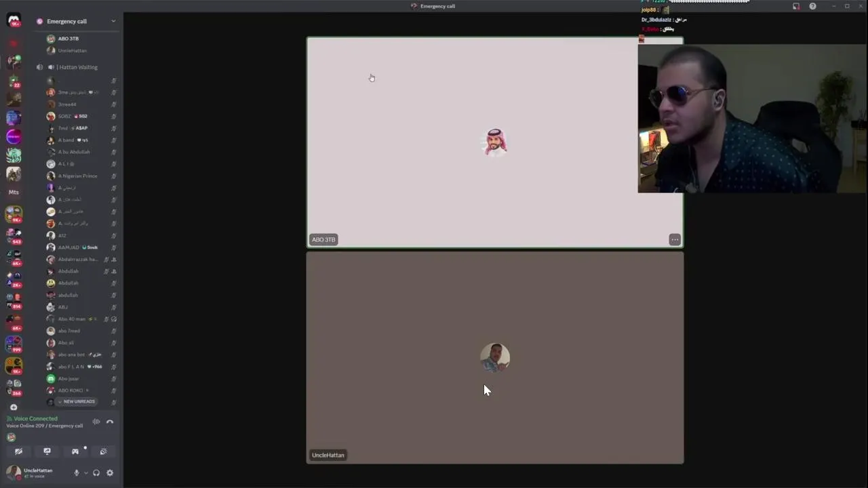Select user A L I
868x488 pixels.
80,164
